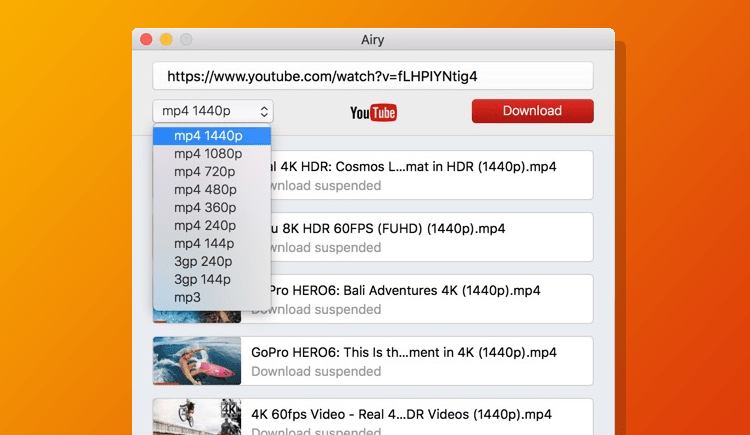
Task: Click the 4K 60fps Video bike thumbnail
Action: pos(197,417)
